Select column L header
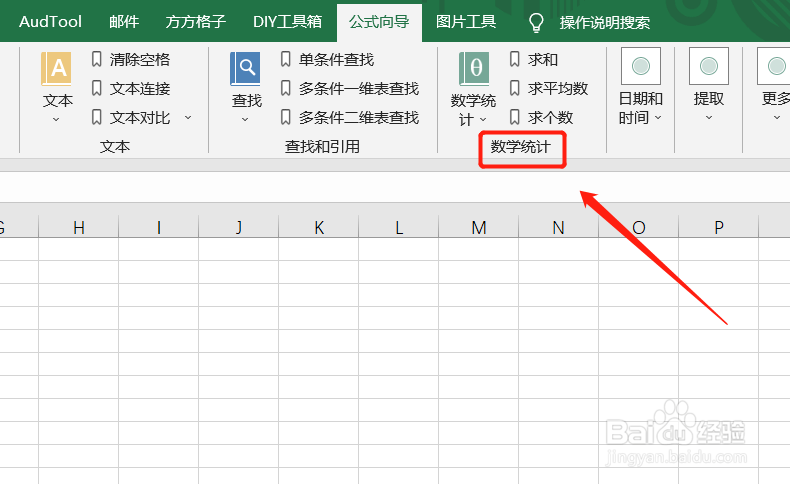 point(399,227)
